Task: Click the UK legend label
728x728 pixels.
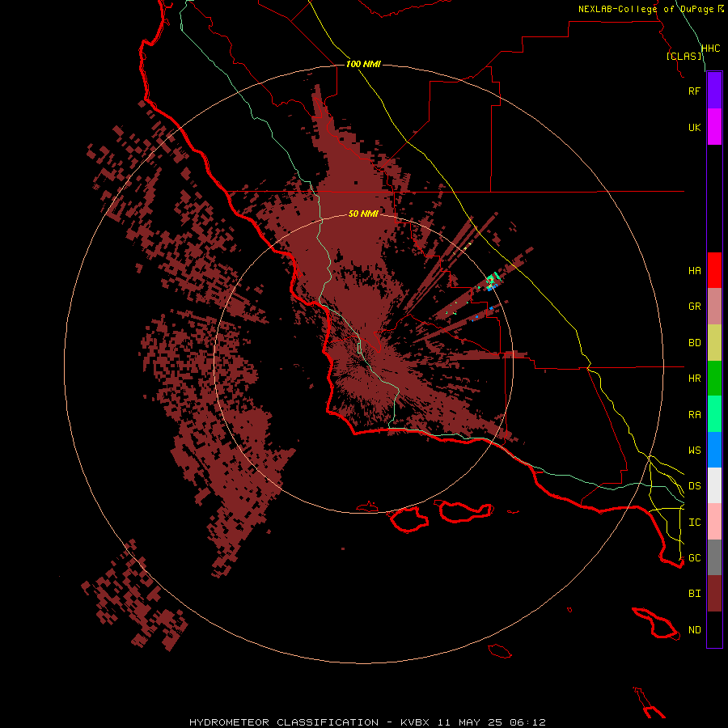Action: (694, 127)
